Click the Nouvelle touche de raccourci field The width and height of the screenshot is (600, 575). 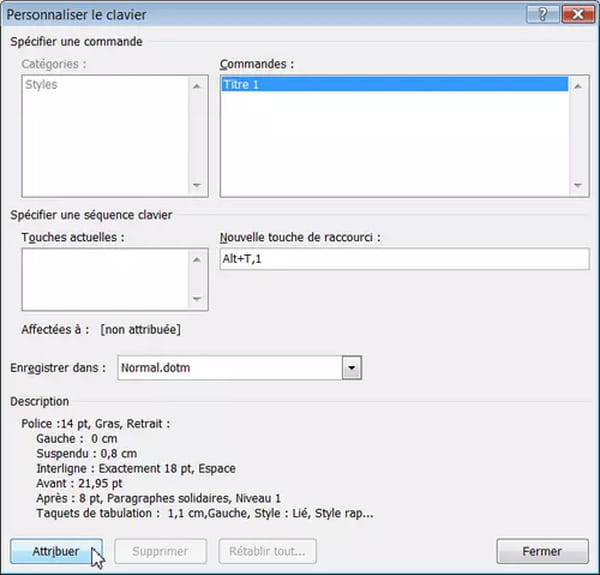pos(404,259)
